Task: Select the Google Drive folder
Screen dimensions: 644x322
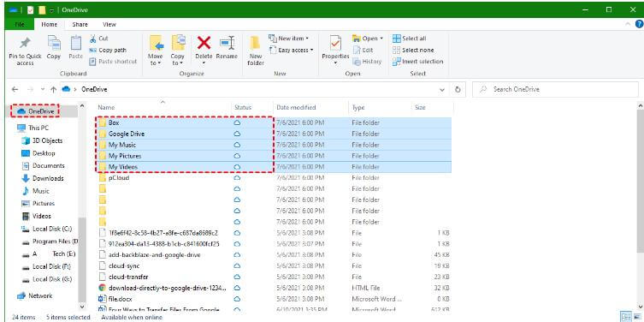Action: tap(274, 134)
